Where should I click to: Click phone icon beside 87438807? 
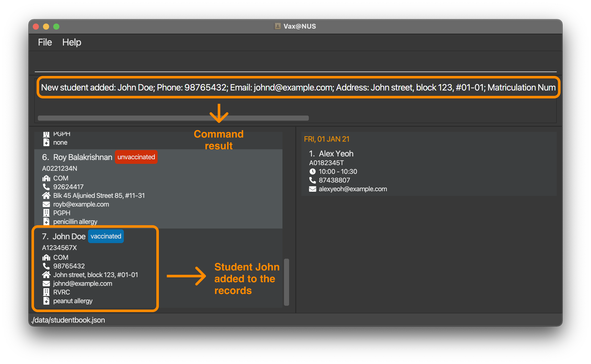click(312, 180)
